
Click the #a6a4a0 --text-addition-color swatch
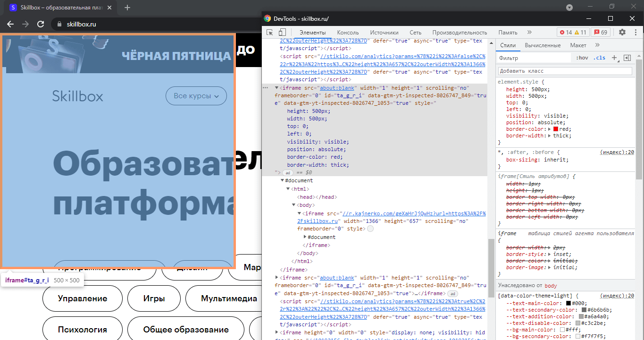pos(581,316)
